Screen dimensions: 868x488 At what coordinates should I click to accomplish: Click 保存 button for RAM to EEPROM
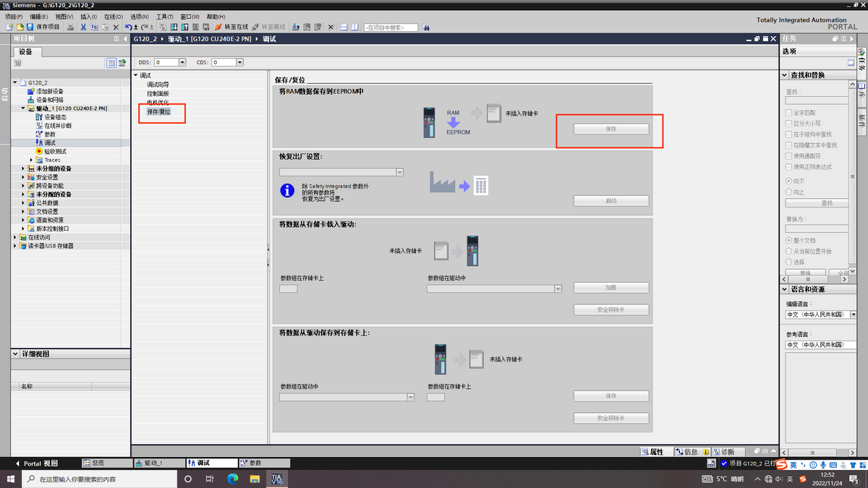pos(610,129)
